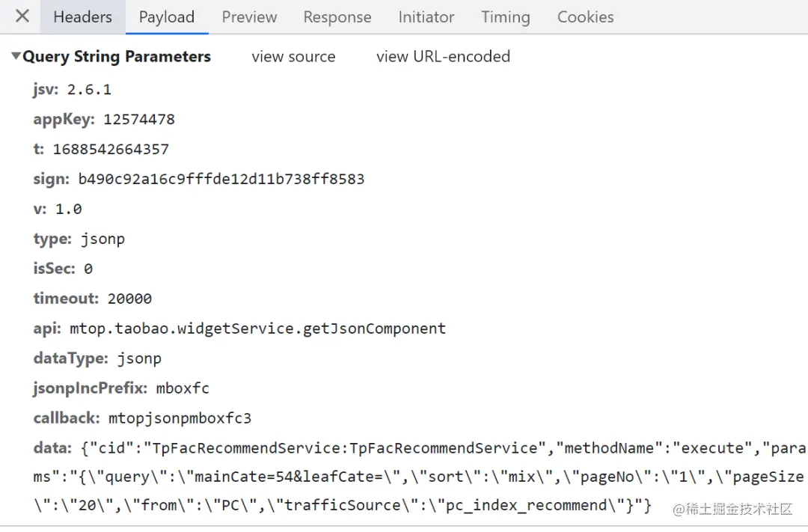Click the api parameter name

click(x=47, y=329)
